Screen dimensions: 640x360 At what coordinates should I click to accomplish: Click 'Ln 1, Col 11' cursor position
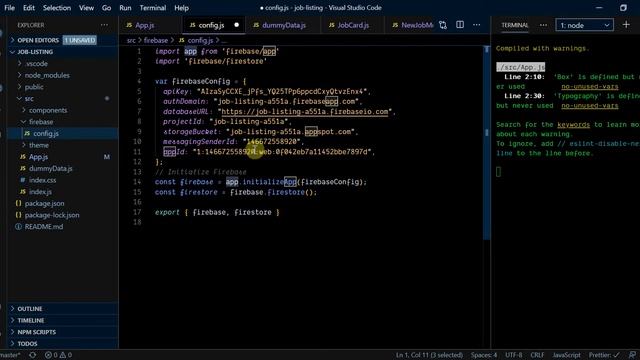[429, 355]
